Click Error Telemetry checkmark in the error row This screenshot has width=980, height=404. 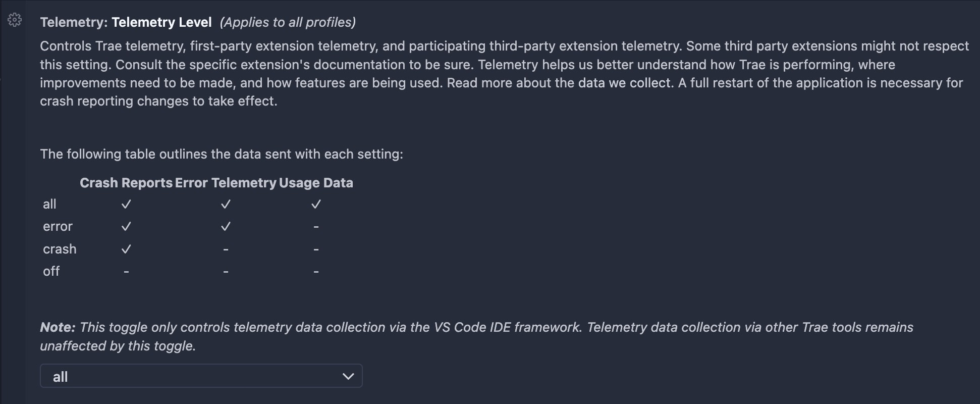pyautogui.click(x=226, y=227)
